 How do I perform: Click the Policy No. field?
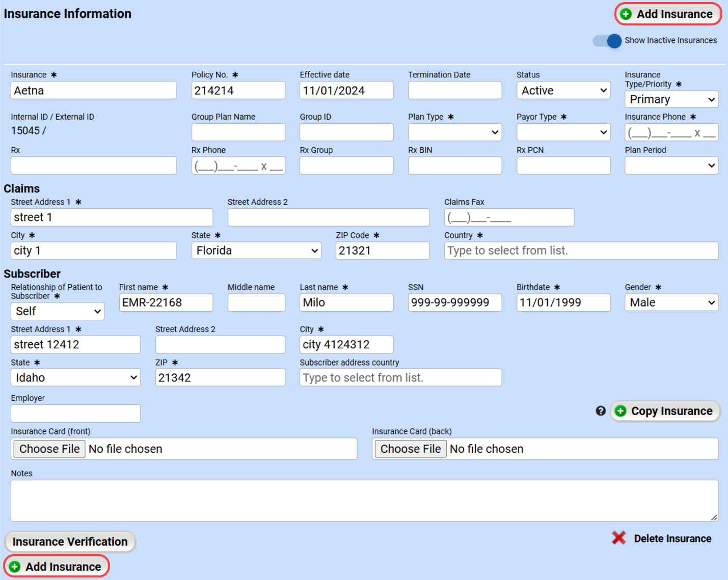coord(238,91)
